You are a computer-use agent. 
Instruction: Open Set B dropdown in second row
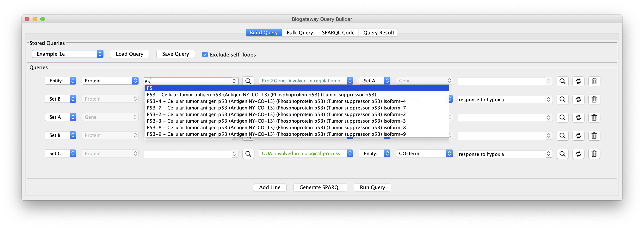tap(60, 99)
